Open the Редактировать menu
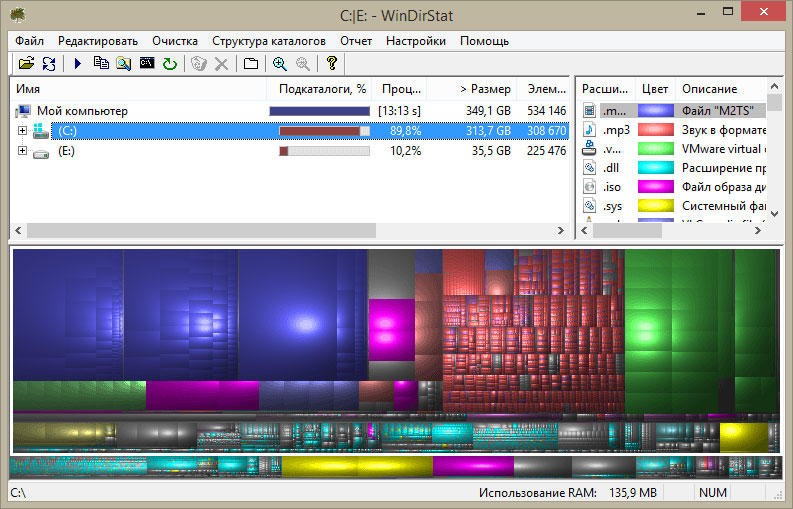The image size is (793, 509). (98, 41)
